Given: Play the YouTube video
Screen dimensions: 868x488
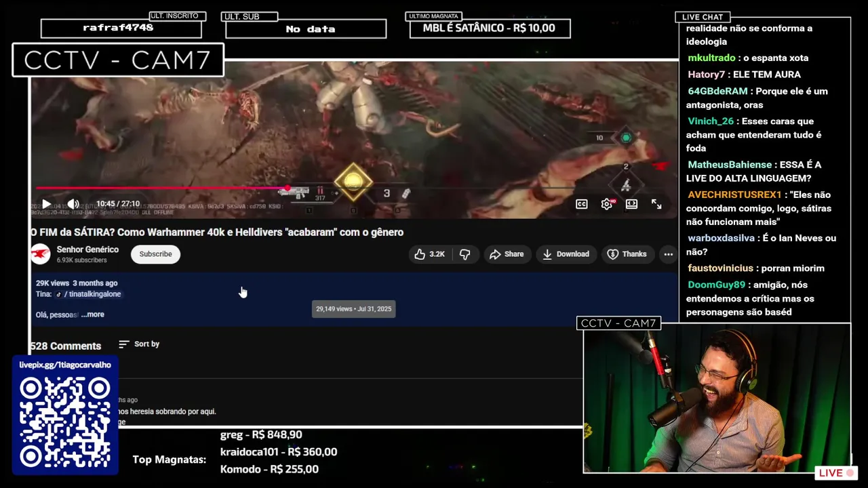Looking at the screenshot, I should pyautogui.click(x=46, y=203).
